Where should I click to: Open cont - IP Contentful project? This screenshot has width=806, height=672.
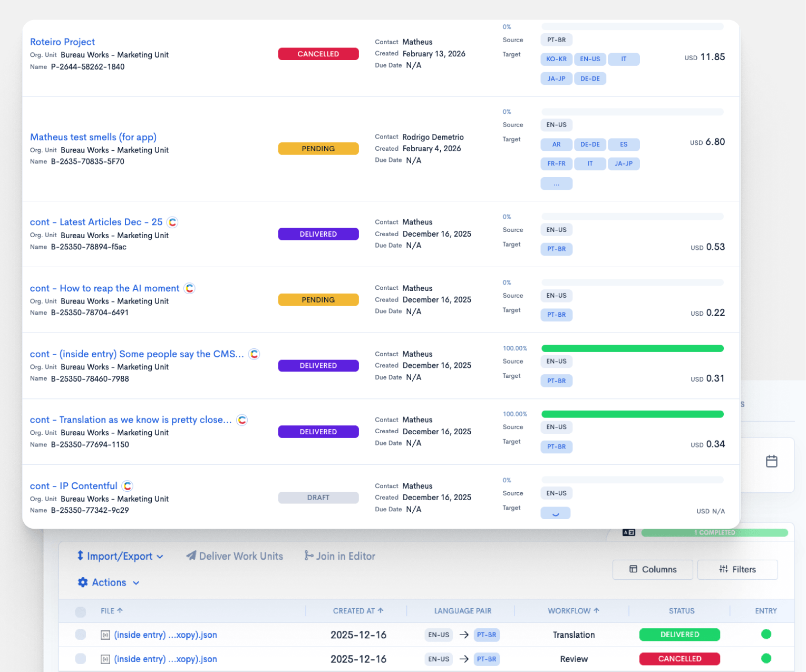pos(73,486)
